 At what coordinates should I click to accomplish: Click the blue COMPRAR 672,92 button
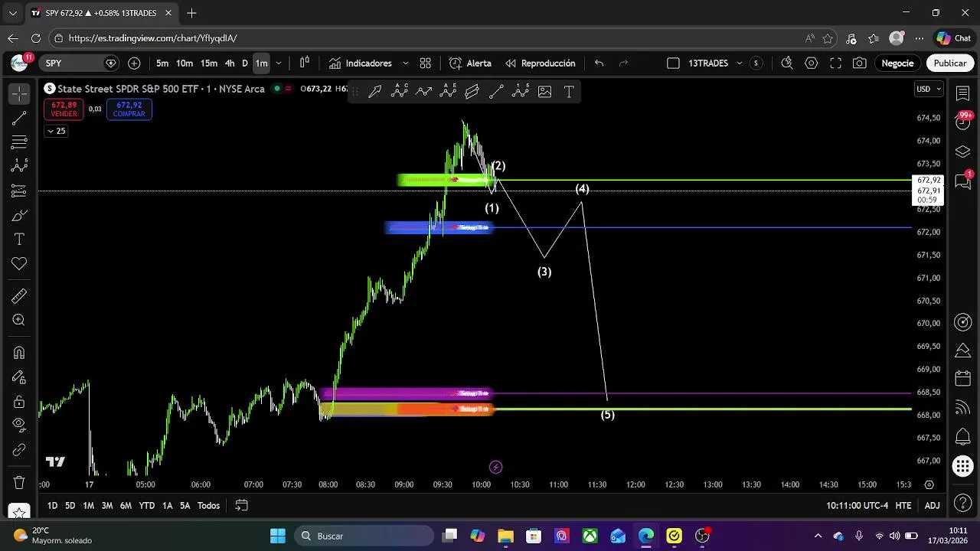[x=129, y=109]
